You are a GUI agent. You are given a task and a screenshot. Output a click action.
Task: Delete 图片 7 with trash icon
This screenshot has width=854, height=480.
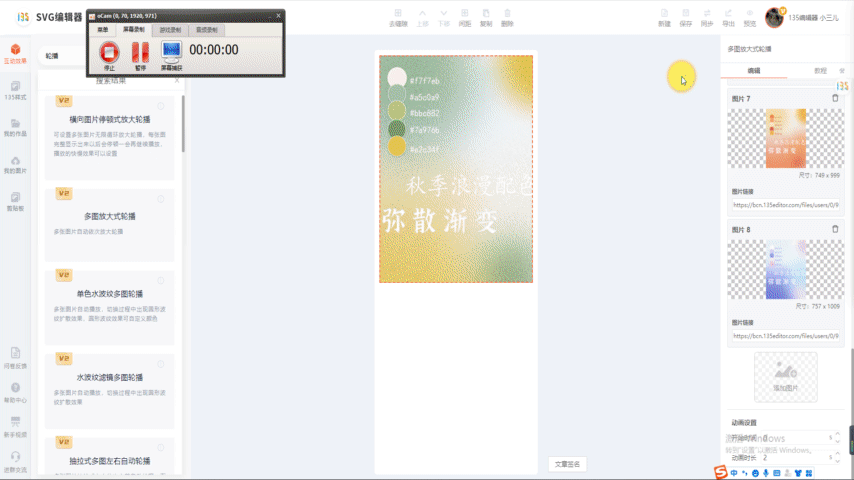[x=835, y=98]
